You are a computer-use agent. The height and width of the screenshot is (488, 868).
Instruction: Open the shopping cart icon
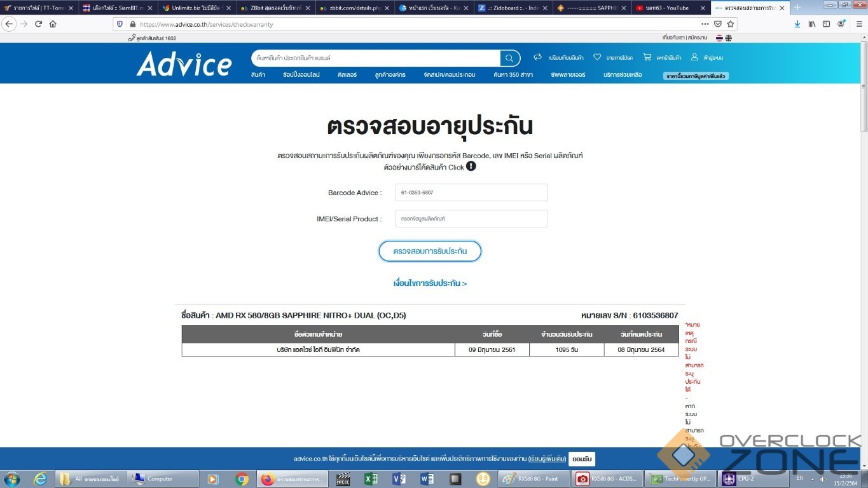[x=647, y=57]
